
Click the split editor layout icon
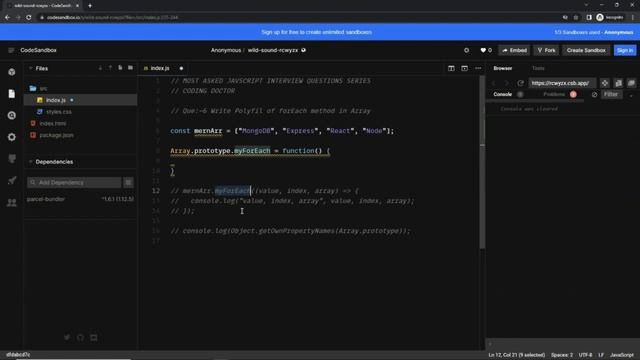451,68
